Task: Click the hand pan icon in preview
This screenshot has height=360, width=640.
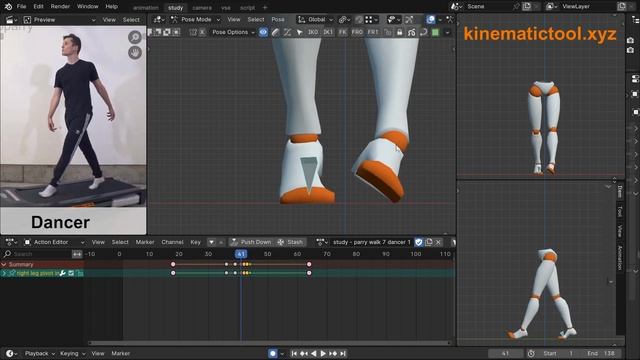Action: click(135, 52)
